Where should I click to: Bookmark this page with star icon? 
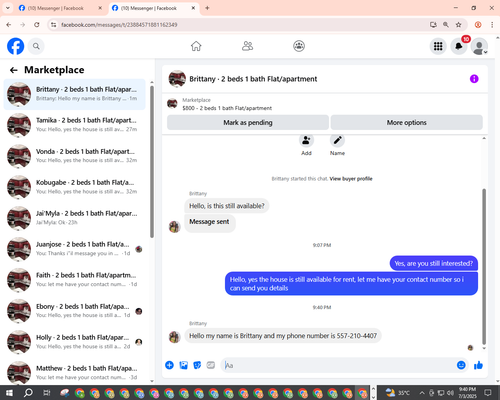(458, 25)
